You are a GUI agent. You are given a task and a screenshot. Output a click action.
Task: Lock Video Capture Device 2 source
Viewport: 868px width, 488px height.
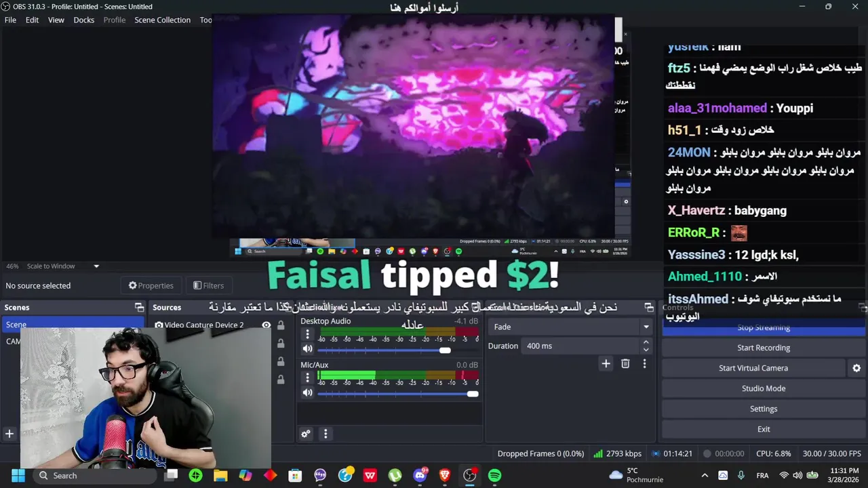(281, 325)
